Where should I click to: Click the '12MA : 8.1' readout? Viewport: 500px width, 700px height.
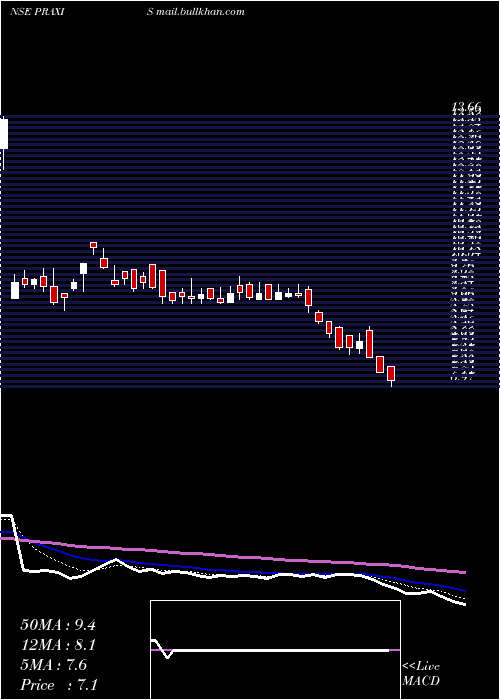58,645
